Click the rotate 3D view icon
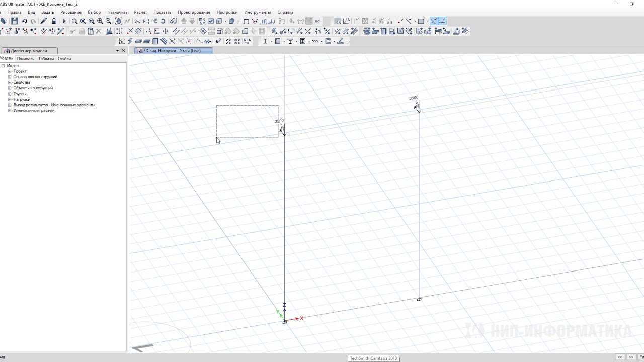 click(163, 21)
